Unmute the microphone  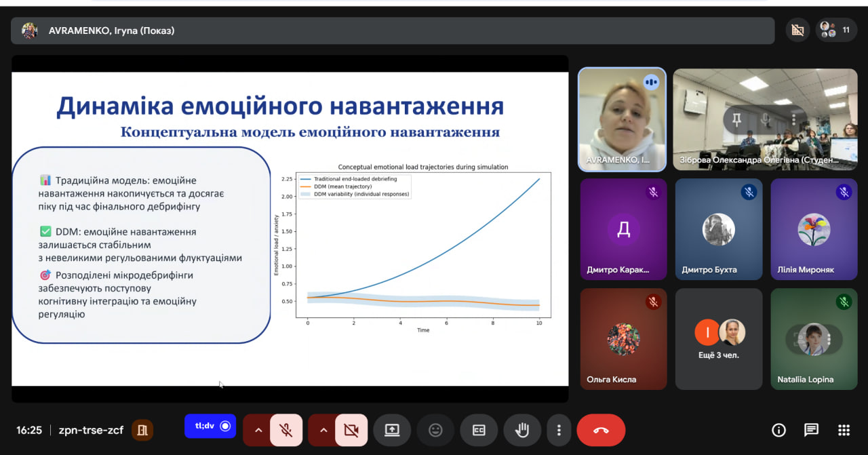[286, 430]
